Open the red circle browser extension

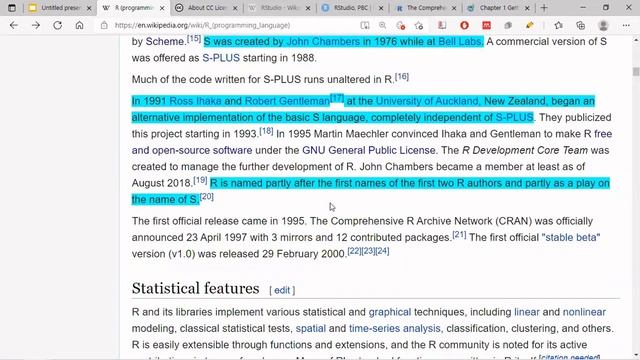(464, 25)
